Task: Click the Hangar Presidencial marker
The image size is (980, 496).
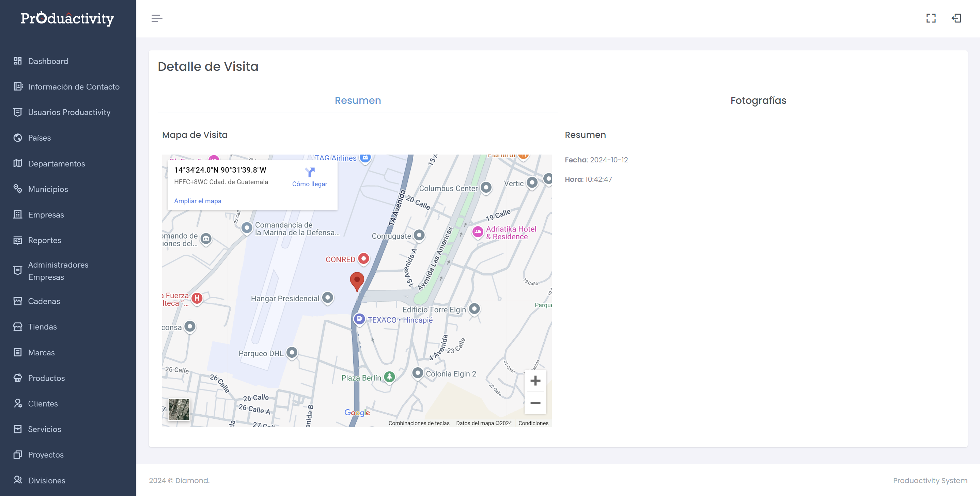Action: tap(328, 298)
